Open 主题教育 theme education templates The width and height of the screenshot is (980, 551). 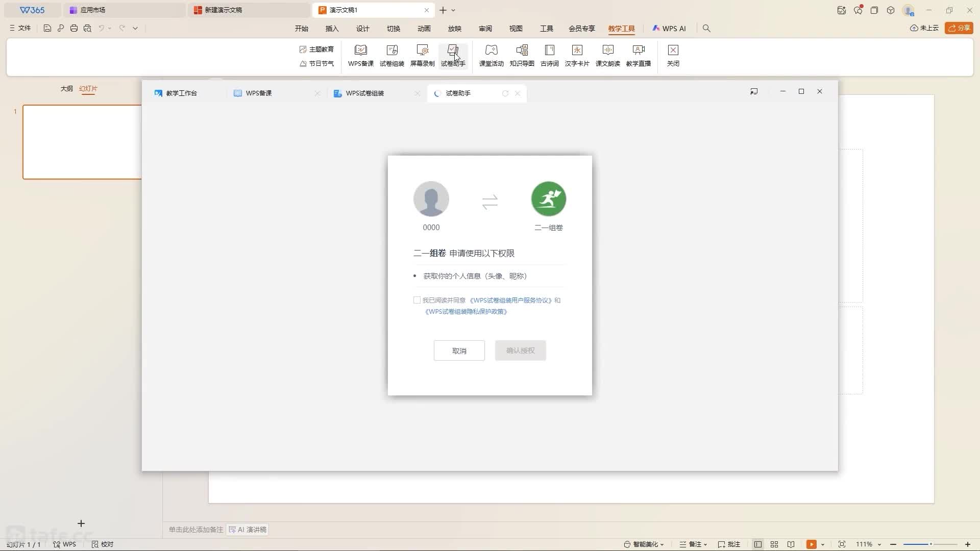click(316, 49)
